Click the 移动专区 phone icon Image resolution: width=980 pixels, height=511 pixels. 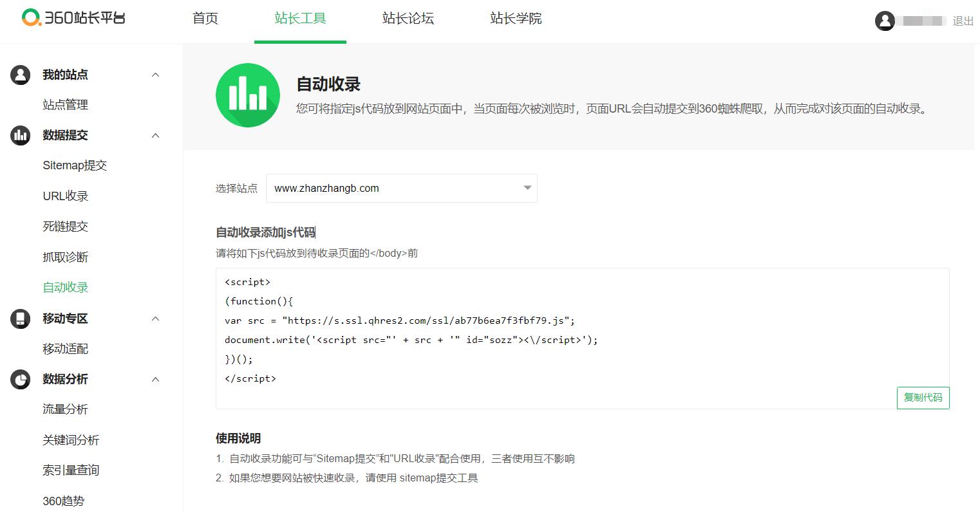coord(21,319)
